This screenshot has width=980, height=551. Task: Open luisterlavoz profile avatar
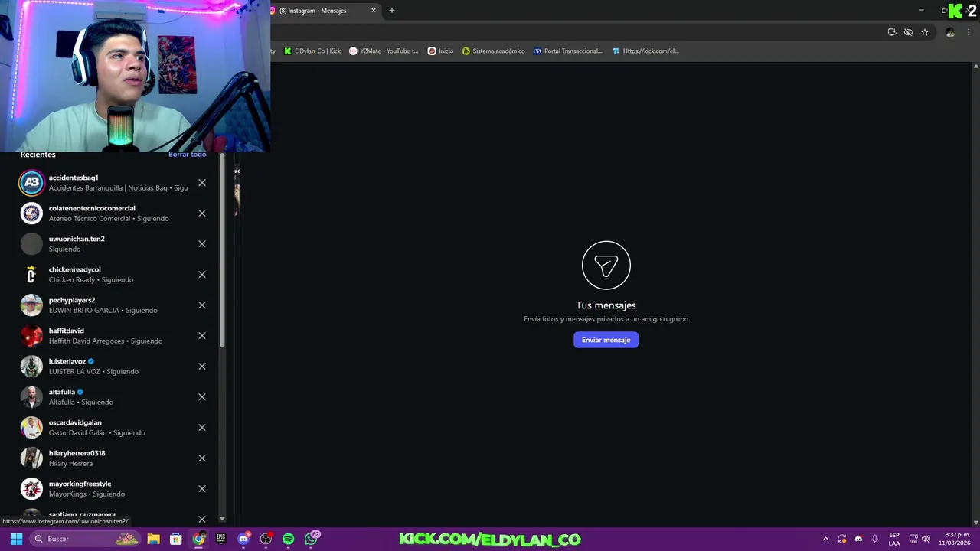point(31,367)
